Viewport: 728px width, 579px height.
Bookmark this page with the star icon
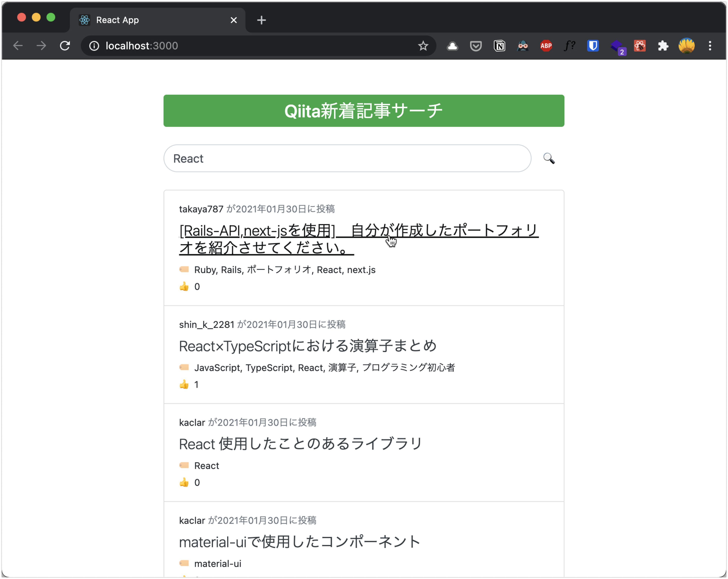[423, 46]
